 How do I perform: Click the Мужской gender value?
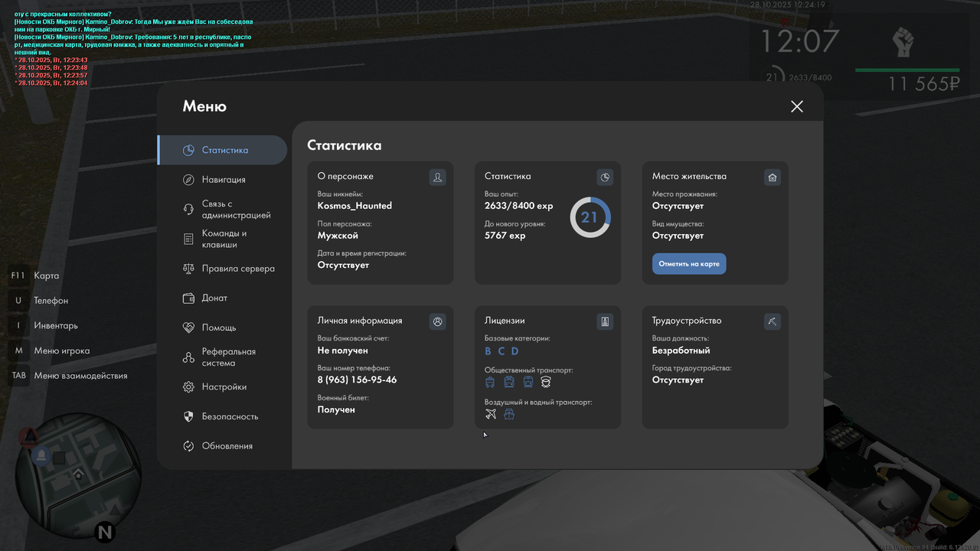(338, 236)
